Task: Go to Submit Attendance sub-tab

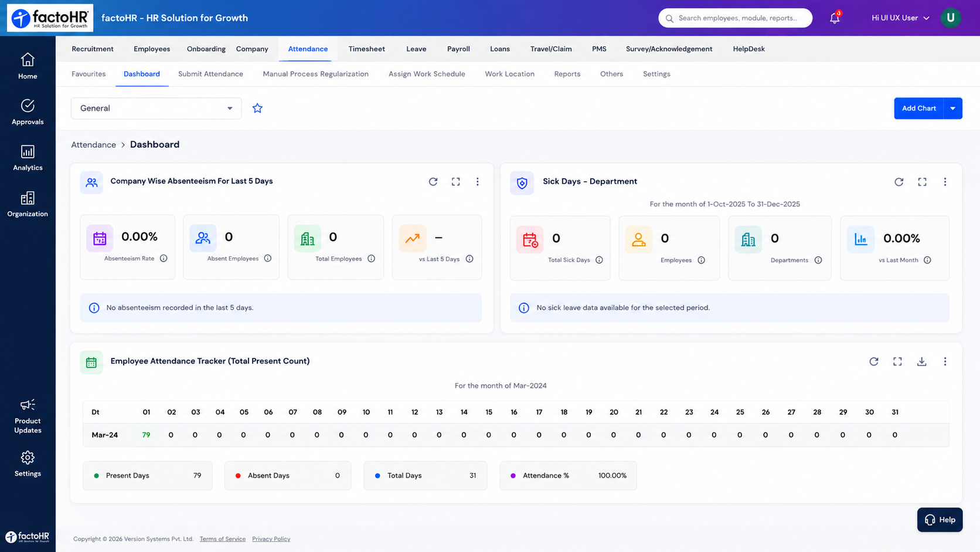Action: point(210,74)
